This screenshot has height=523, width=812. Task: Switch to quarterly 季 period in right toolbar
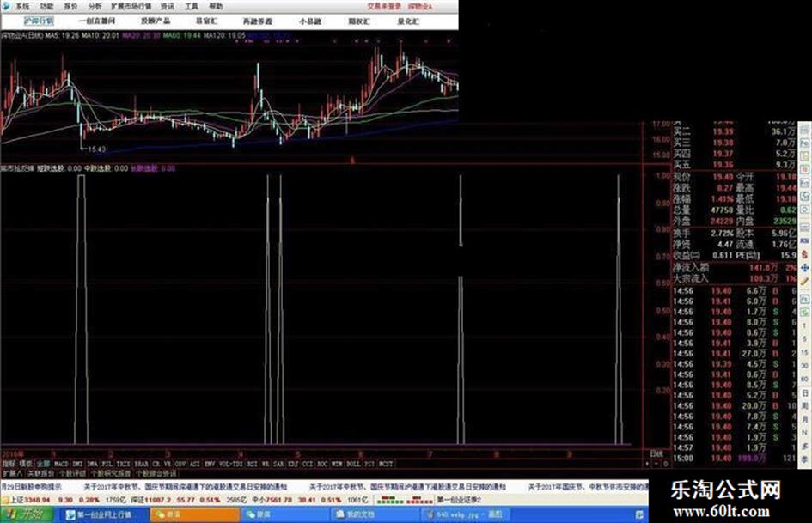tap(805, 459)
